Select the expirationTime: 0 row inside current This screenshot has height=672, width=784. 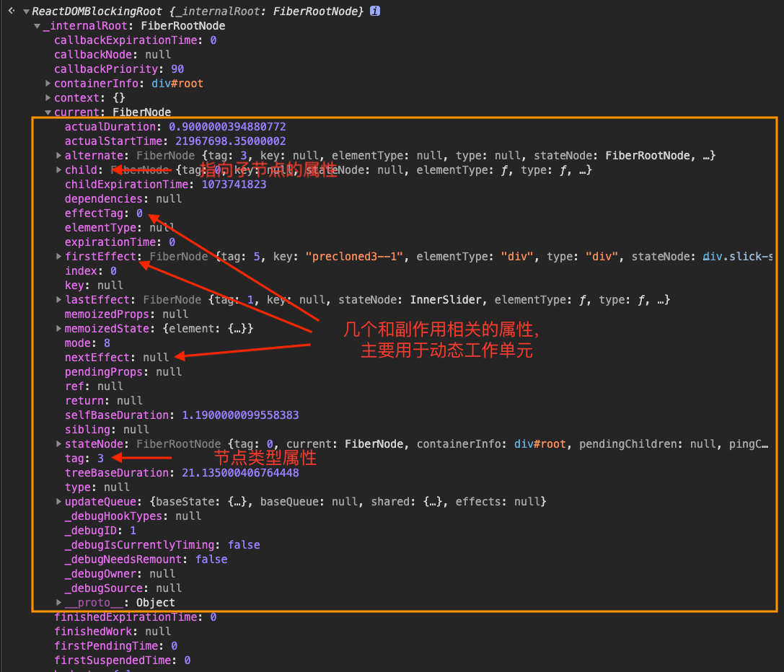120,242
